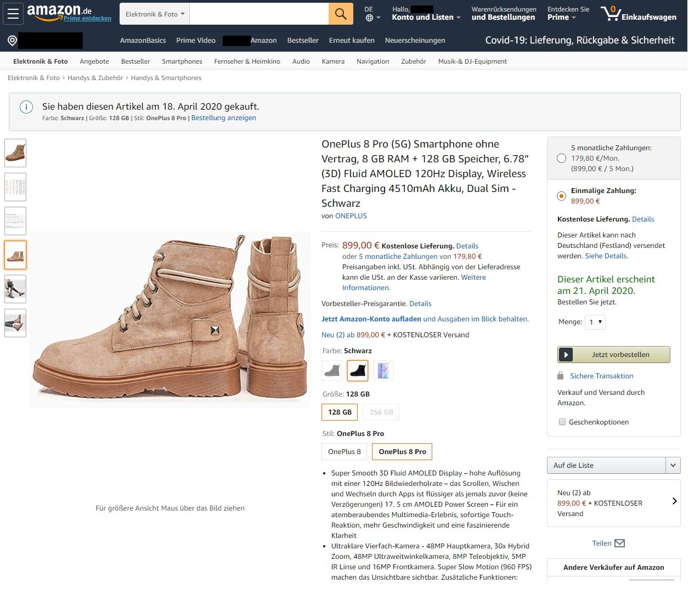
Task: Click in the search text field
Action: 259,14
